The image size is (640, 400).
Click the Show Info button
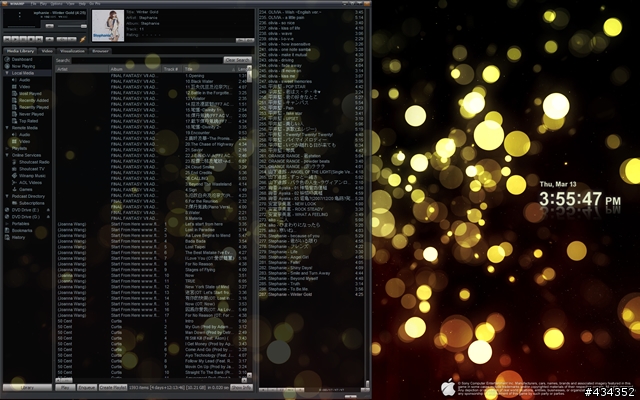click(x=241, y=387)
